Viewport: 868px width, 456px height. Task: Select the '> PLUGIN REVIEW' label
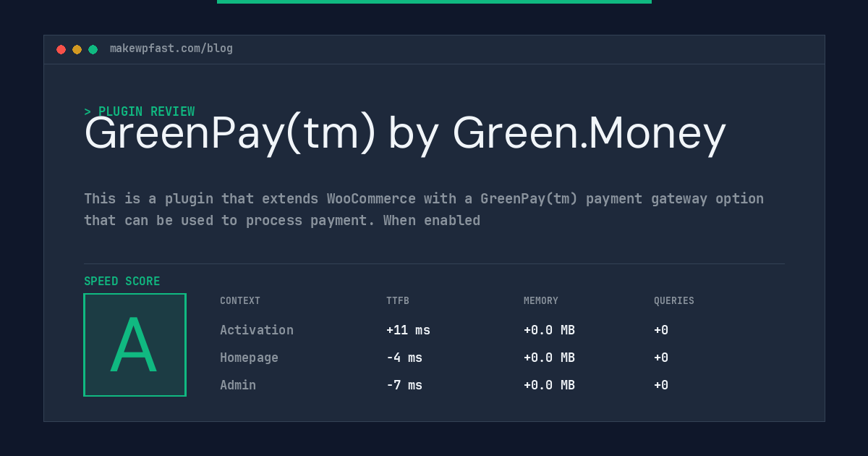point(139,111)
